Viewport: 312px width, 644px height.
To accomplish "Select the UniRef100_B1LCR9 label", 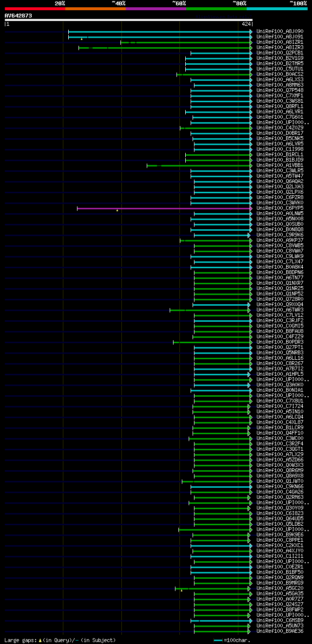I will 280,428.
